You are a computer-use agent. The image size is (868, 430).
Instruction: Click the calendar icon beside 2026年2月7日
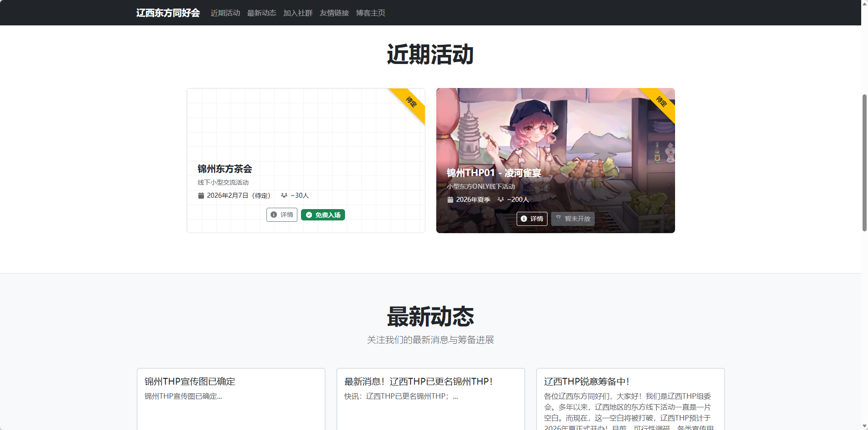coord(201,195)
